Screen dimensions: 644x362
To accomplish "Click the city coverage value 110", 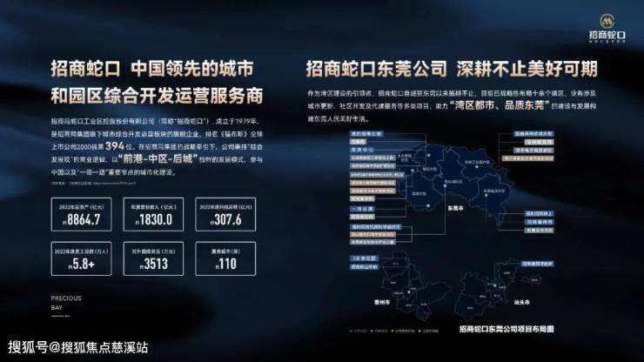I will (227, 264).
